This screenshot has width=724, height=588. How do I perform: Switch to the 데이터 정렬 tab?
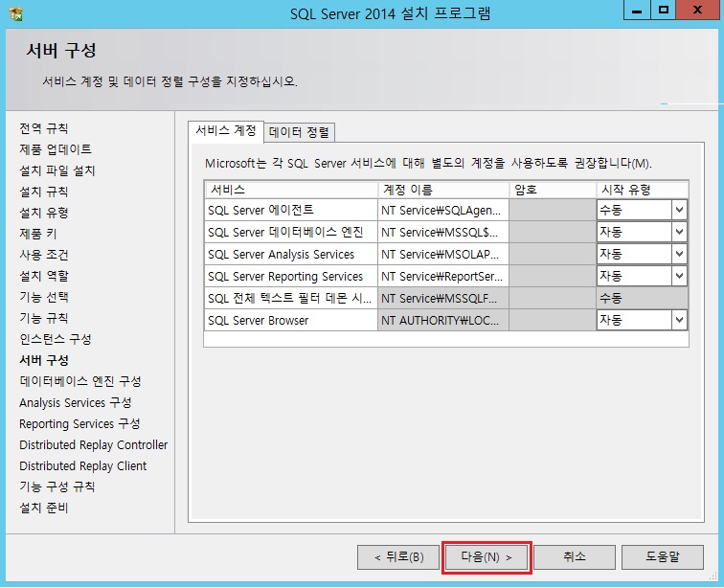point(299,132)
